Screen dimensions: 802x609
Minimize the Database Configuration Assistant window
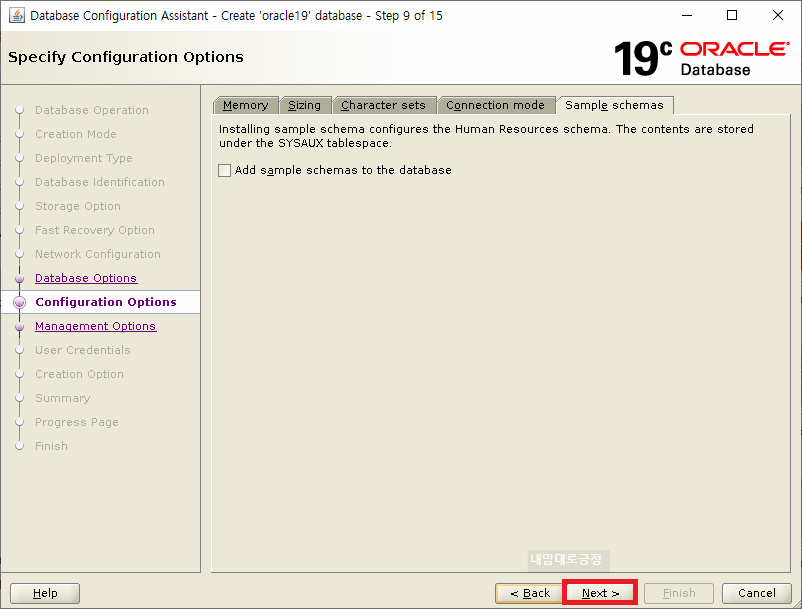687,15
